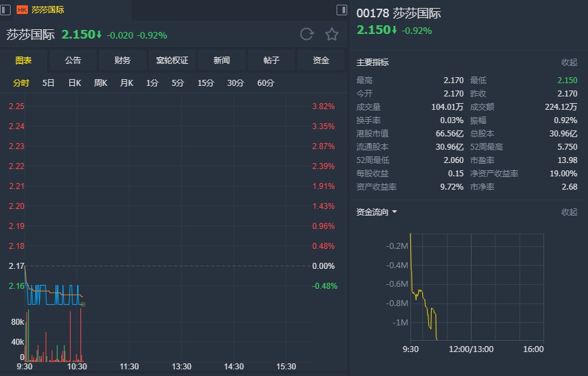Image resolution: width=588 pixels, height=376 pixels.
Task: Toggle the right panel layout icon
Action: (342, 9)
